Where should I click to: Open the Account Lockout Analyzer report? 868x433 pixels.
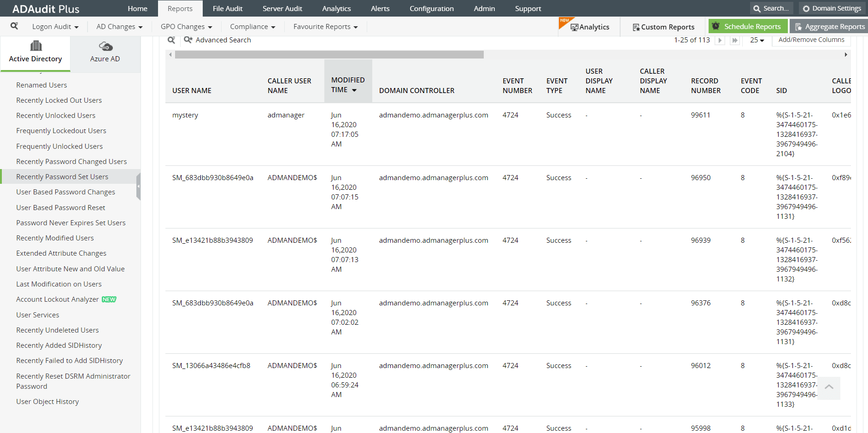[58, 299]
